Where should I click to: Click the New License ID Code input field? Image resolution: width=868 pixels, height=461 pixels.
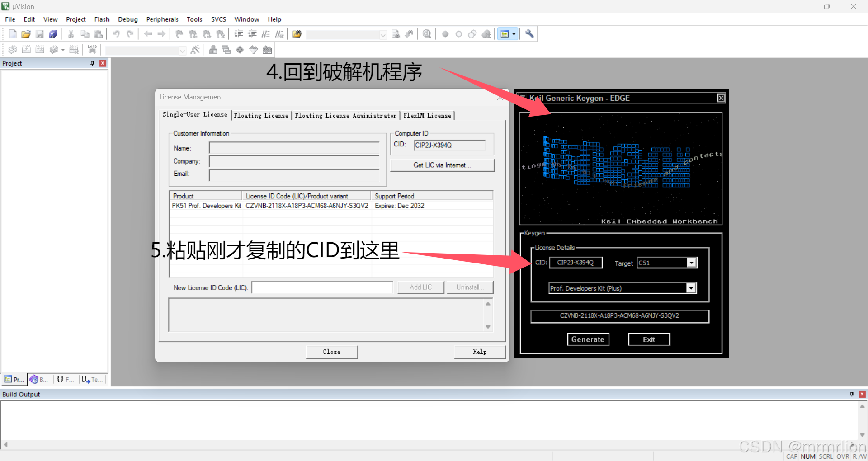pos(322,287)
